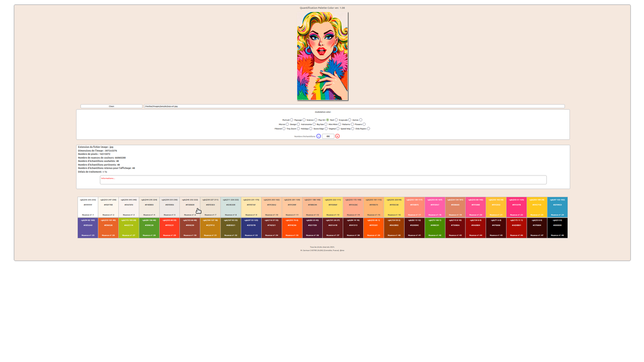The height and width of the screenshot is (362, 644).
Task: Increase sample count with red plus button
Action: click(338, 136)
